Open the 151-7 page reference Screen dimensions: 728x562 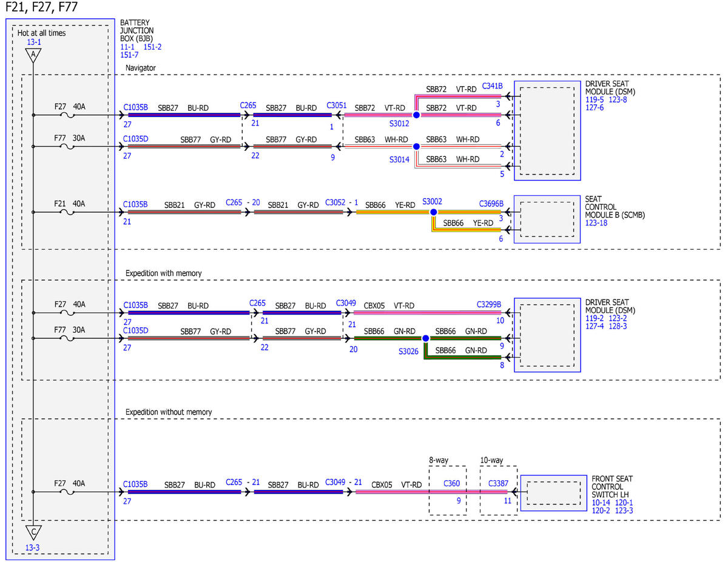(x=129, y=55)
